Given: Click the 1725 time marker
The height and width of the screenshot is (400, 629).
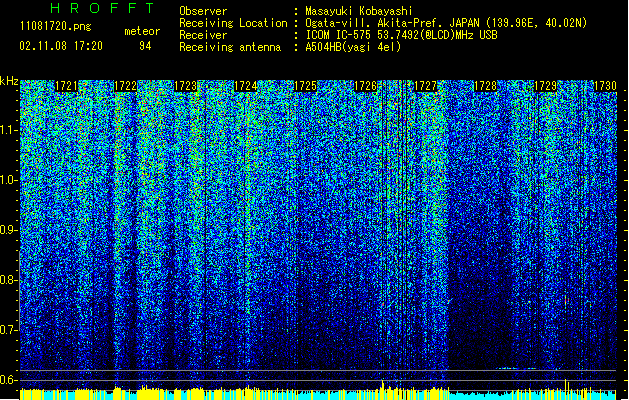Looking at the screenshot, I should [306, 86].
